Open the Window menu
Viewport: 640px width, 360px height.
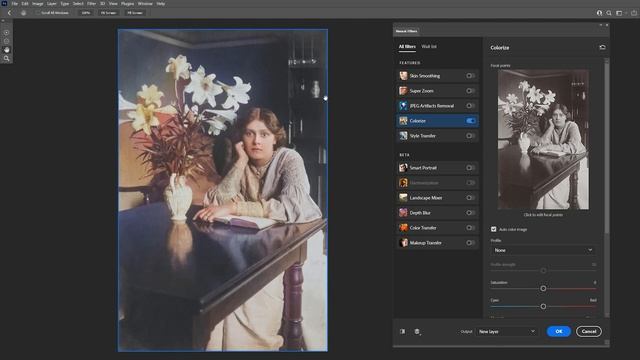point(145,4)
